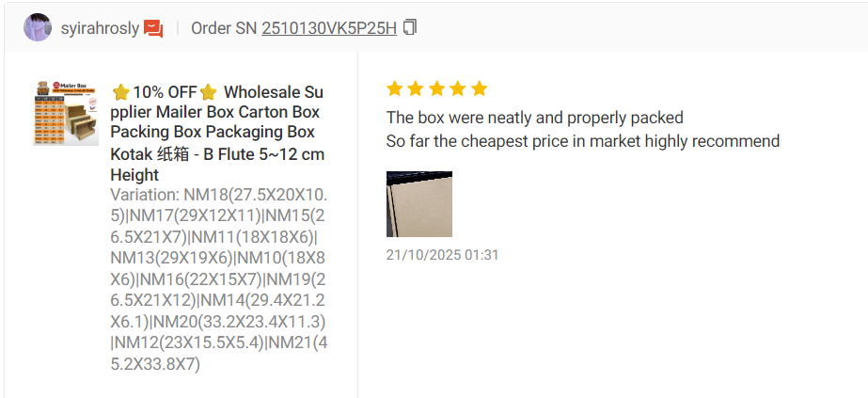Click the "neatly and properly packed" review line
Screen dimensions: 868x398
pos(534,118)
